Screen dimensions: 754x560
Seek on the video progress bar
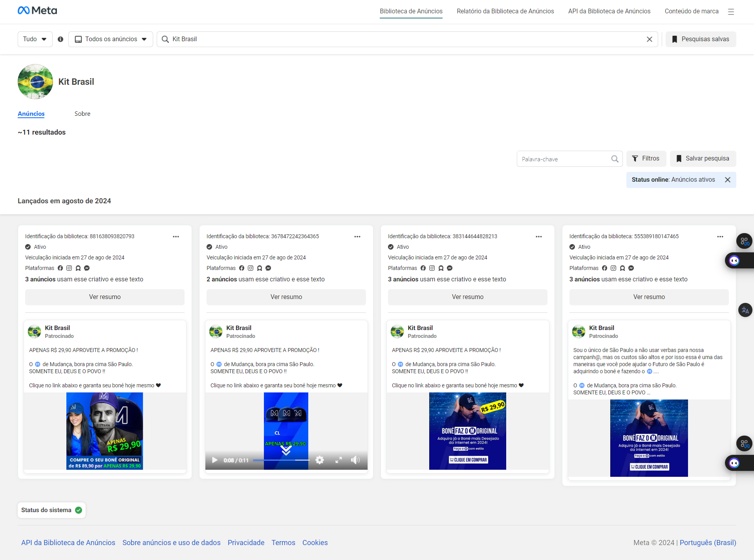281,460
